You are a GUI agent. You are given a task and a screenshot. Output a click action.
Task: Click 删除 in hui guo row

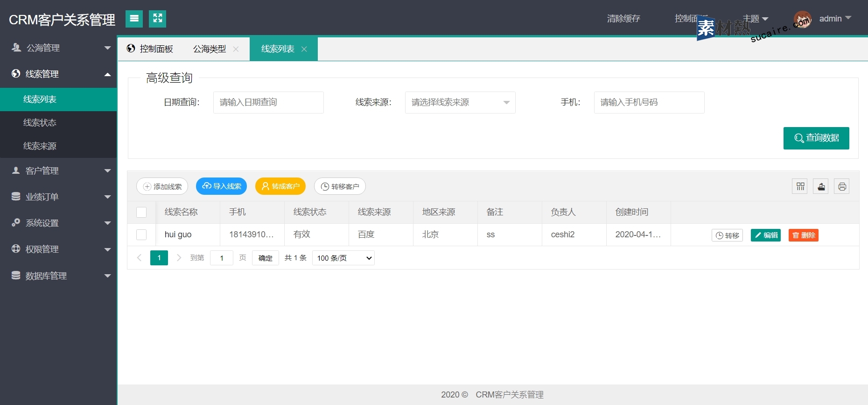[x=804, y=235]
